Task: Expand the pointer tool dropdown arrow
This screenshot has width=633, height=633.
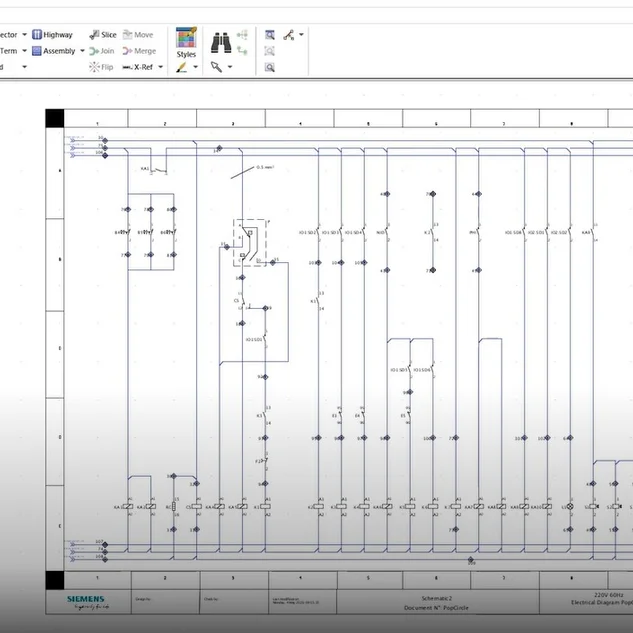Action: pos(230,67)
